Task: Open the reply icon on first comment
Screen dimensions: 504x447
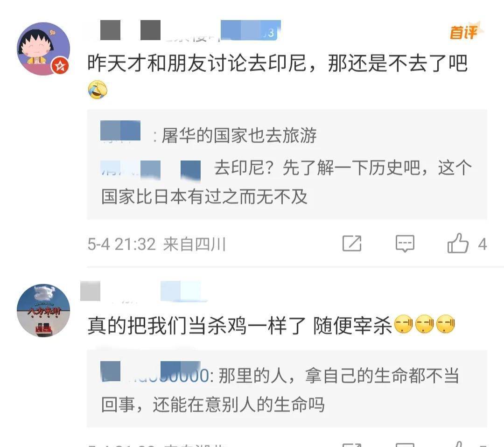Action: click(405, 243)
